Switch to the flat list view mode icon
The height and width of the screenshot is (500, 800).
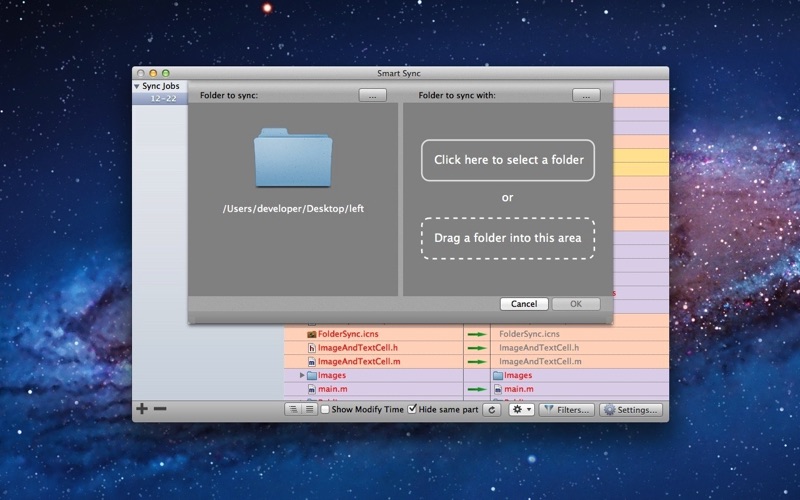click(x=309, y=409)
